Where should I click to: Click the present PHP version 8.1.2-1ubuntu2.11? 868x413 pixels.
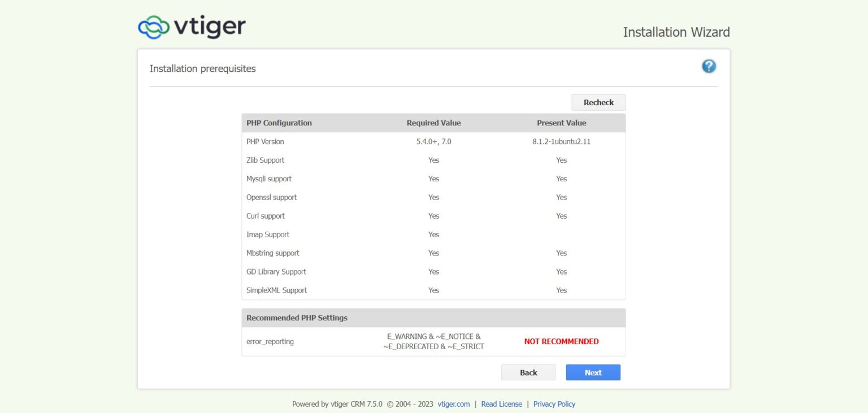561,142
